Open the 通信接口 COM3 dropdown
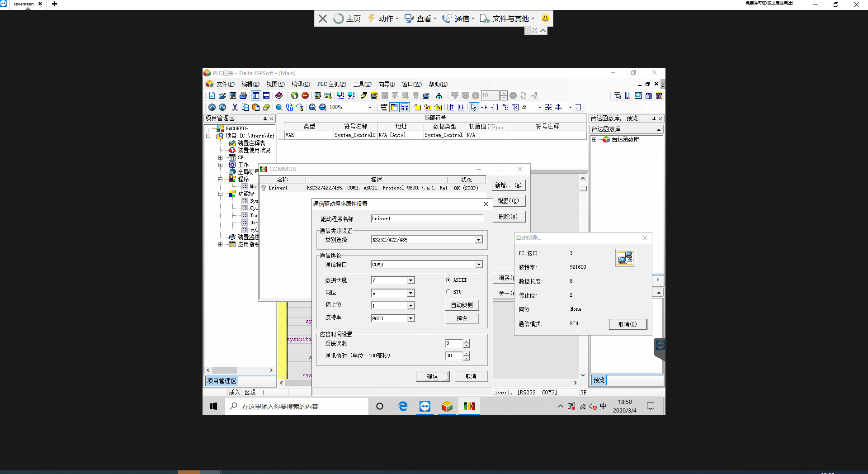Image resolution: width=868 pixels, height=474 pixels. [478, 265]
